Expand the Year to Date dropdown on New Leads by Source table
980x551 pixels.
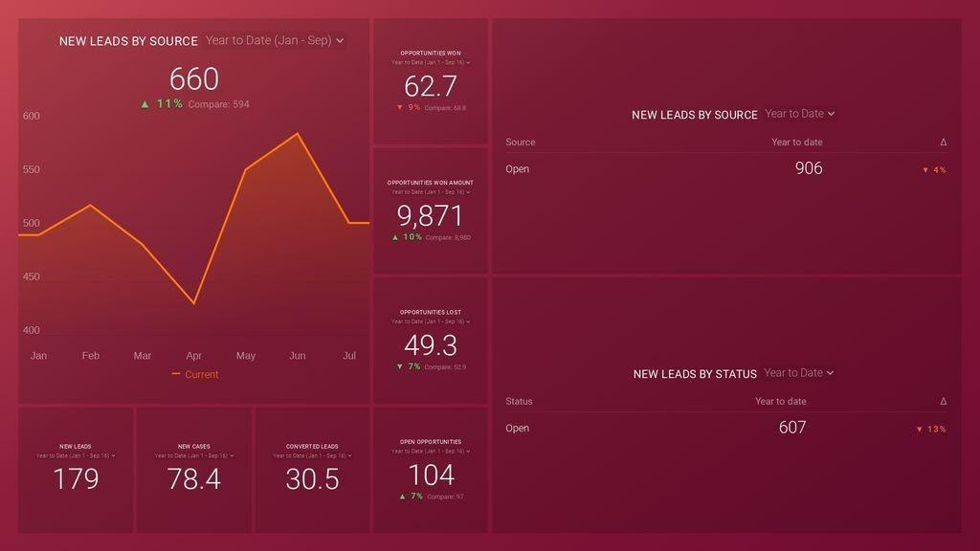(x=799, y=114)
